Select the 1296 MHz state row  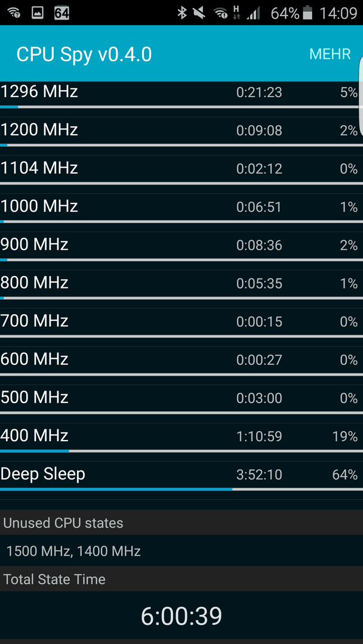181,95
